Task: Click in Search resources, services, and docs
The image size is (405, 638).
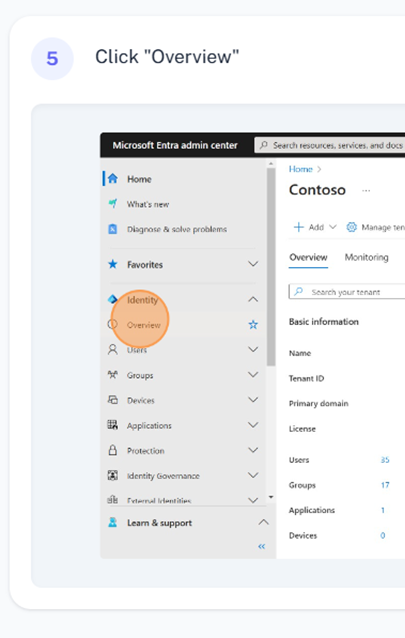Action: click(x=330, y=145)
